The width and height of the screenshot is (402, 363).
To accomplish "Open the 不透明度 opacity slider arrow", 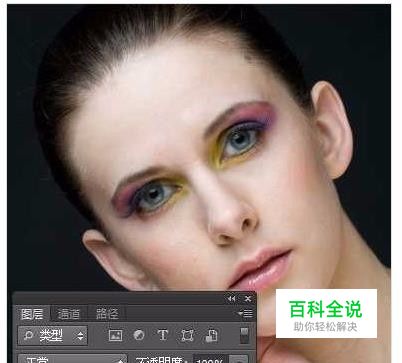I will click(x=239, y=360).
